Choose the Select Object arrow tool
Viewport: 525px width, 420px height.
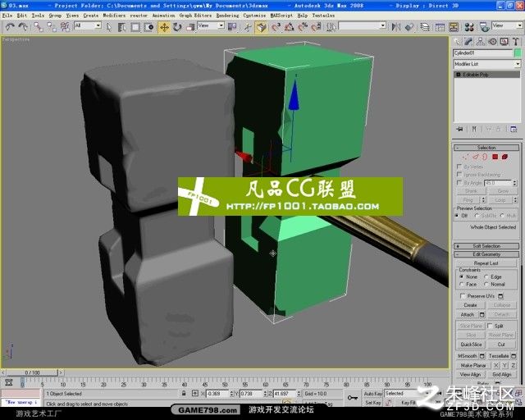(109, 27)
